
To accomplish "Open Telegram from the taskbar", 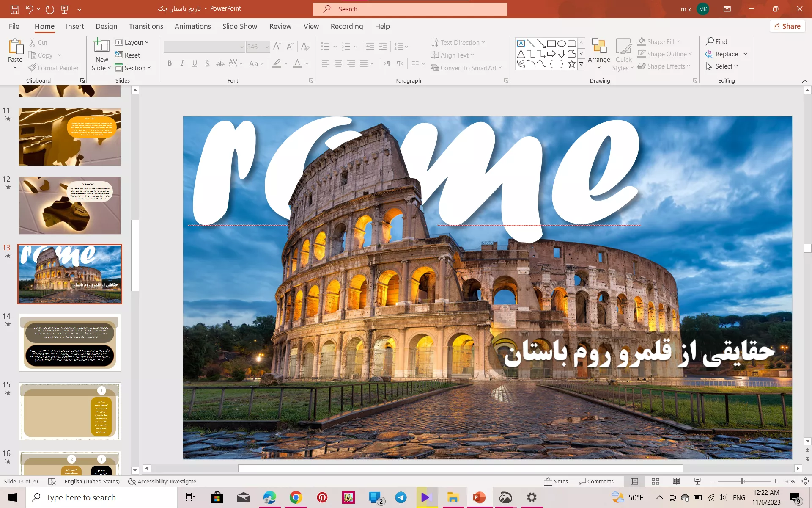I will [401, 497].
